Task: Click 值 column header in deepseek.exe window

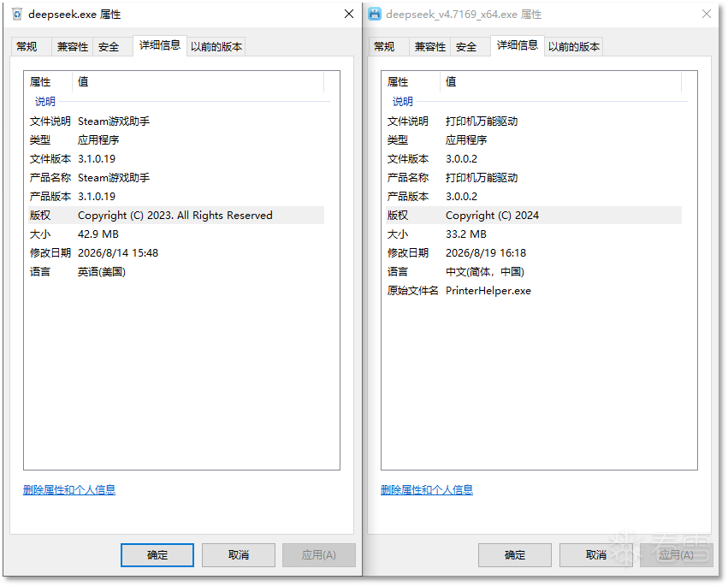Action: click(x=198, y=82)
